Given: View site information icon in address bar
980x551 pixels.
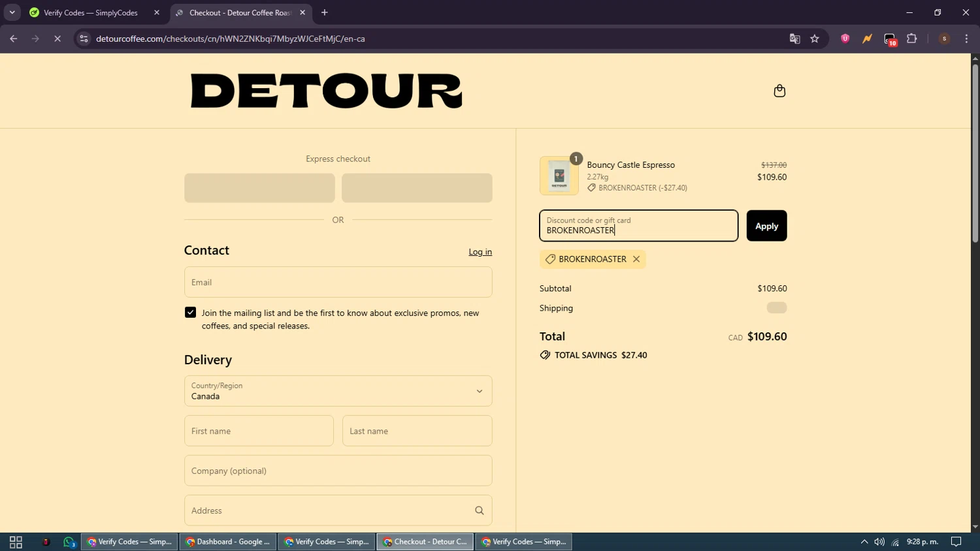Looking at the screenshot, I should point(84,39).
